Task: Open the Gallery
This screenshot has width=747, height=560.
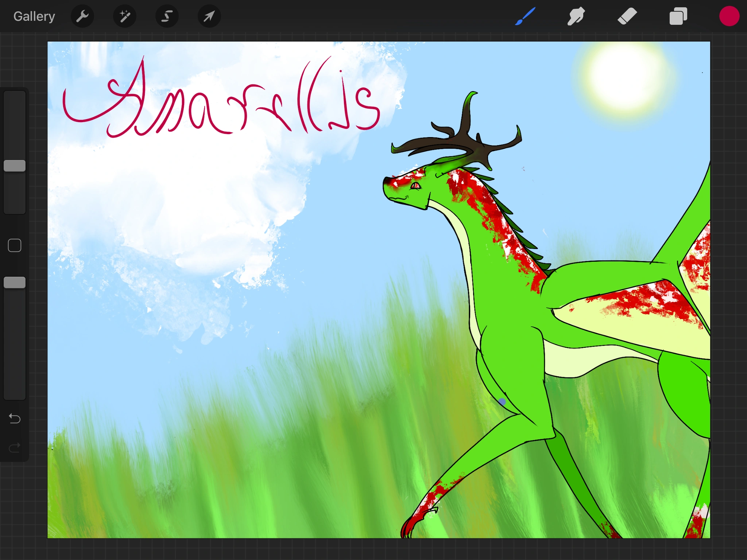Action: tap(34, 16)
